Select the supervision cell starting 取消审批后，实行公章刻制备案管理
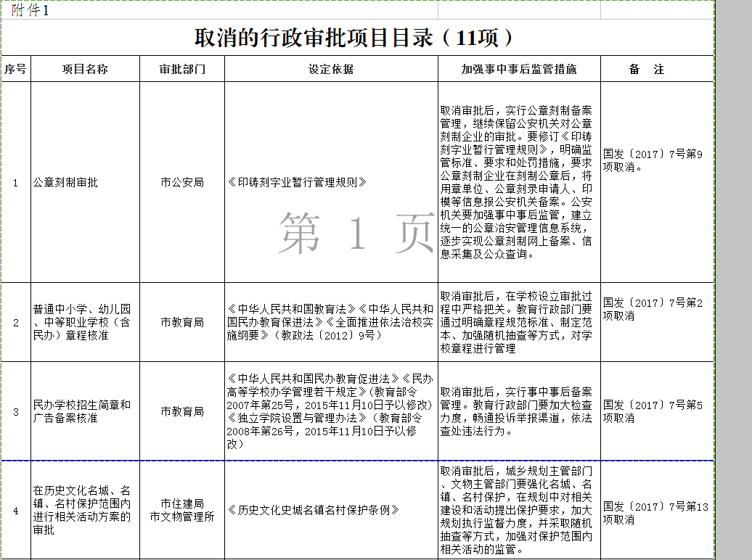Image resolution: width=752 pixels, height=560 pixels. pos(519,182)
